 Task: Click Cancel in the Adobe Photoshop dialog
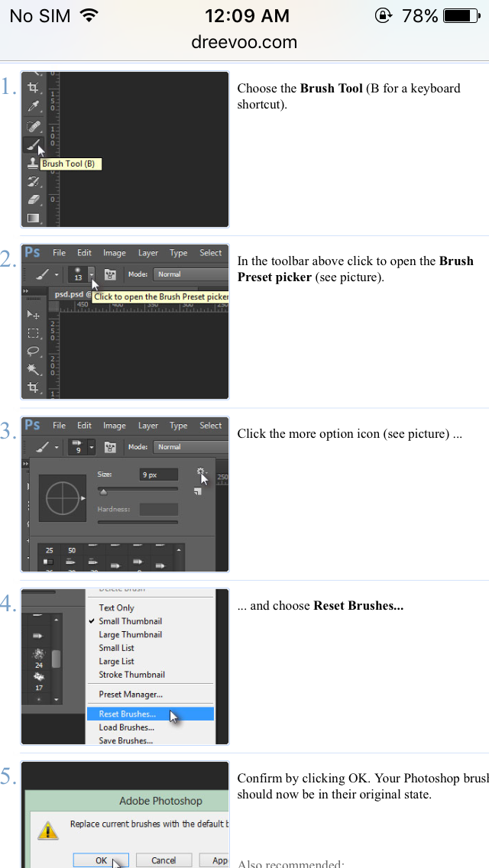(x=164, y=860)
